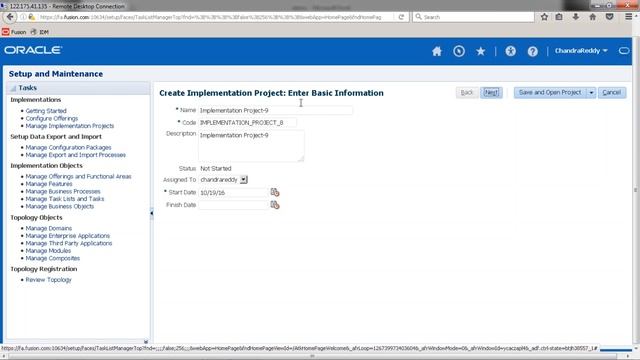Open help question mark icon
Image resolution: width=640 pixels, height=360 pixels.
click(x=533, y=51)
